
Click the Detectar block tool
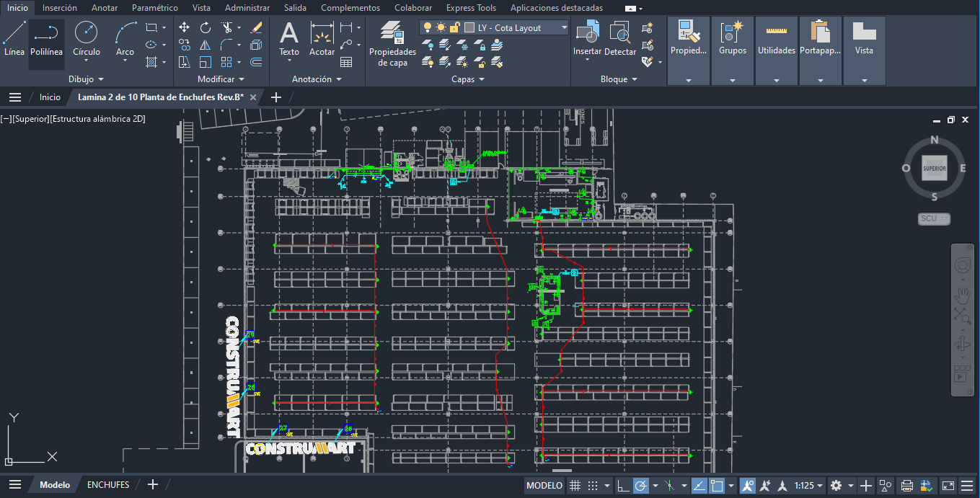point(620,39)
